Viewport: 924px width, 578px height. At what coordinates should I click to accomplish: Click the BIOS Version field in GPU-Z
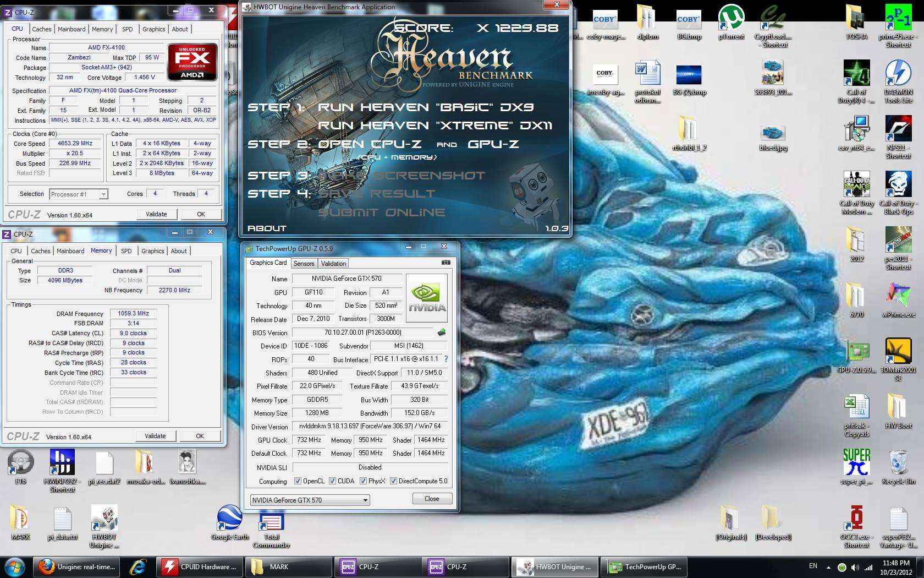(363, 332)
